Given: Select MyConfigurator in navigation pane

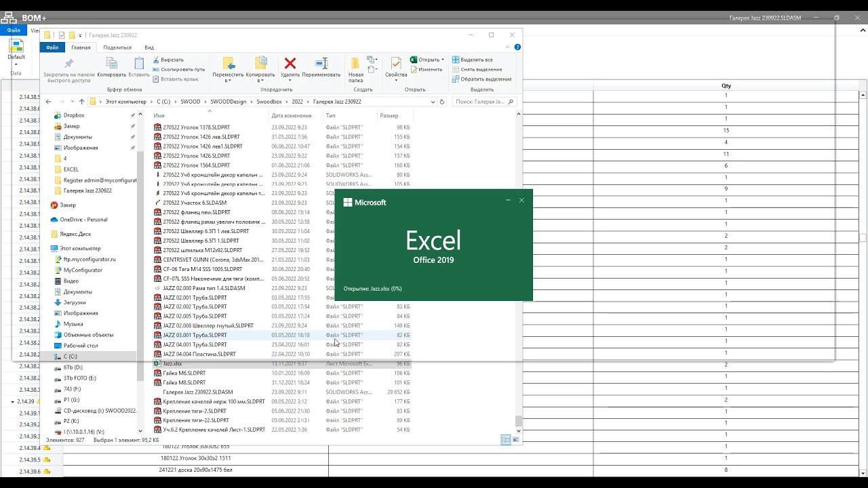Looking at the screenshot, I should 77,270.
